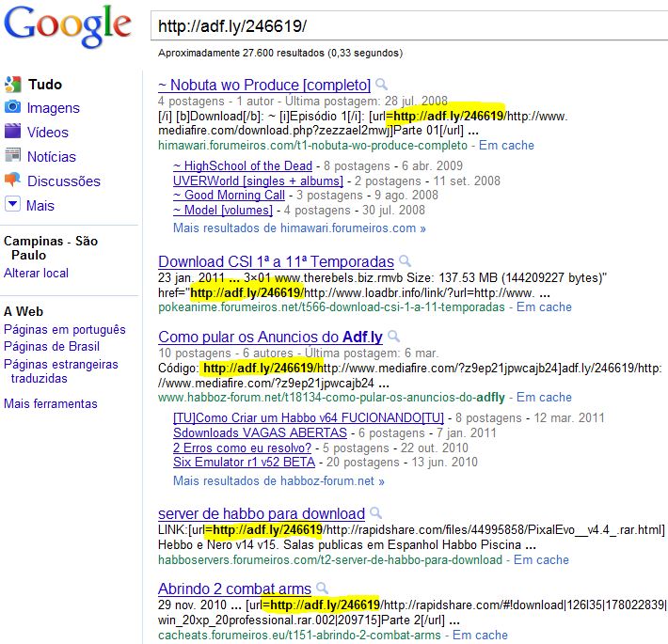The height and width of the screenshot is (644, 668).
Task: Show Mais resultados de himawari.forumeiros.com
Action: (299, 228)
